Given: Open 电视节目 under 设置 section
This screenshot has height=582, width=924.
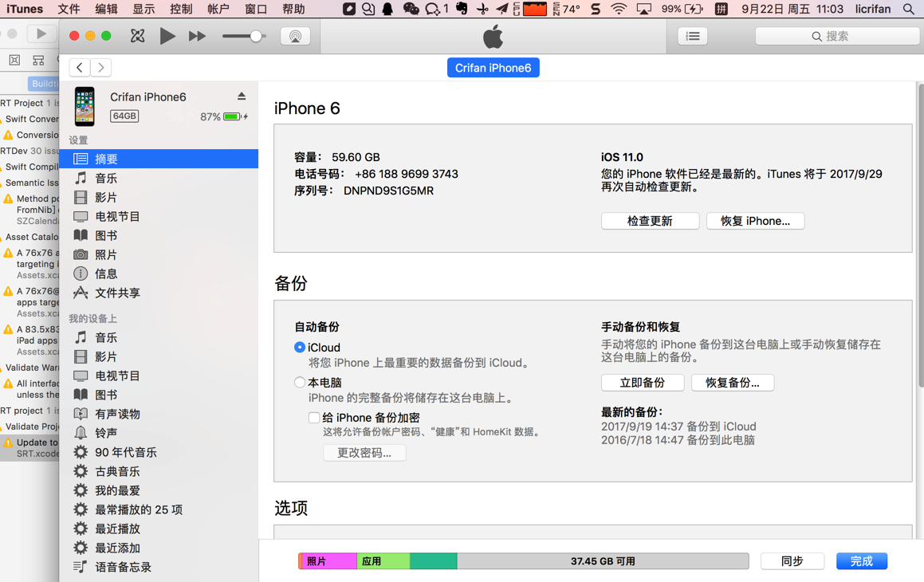Looking at the screenshot, I should [x=159, y=216].
